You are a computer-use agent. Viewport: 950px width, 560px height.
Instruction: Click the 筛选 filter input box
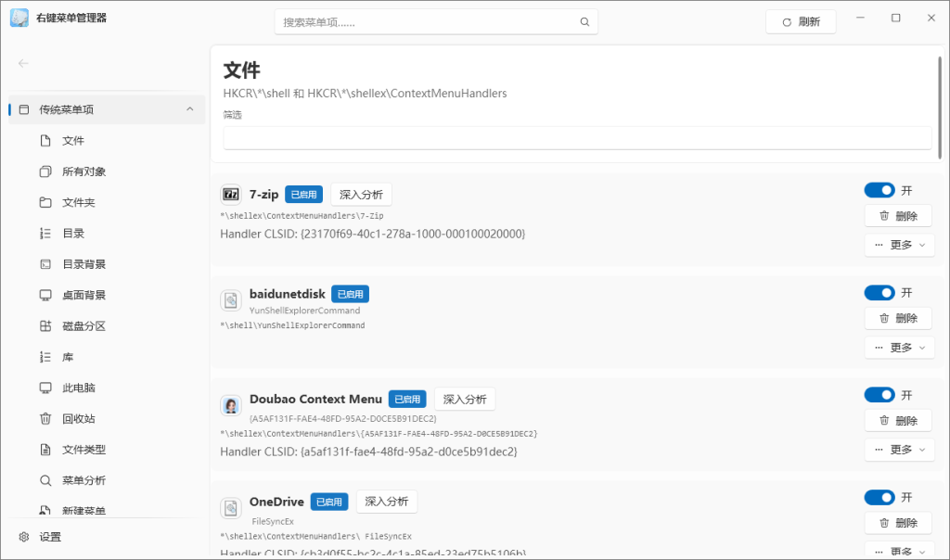tap(577, 138)
